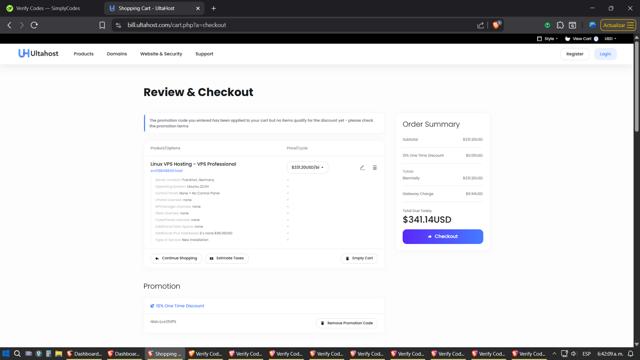Open notification center in system tray
Screen dimensions: 640x360
[x=631, y=354]
